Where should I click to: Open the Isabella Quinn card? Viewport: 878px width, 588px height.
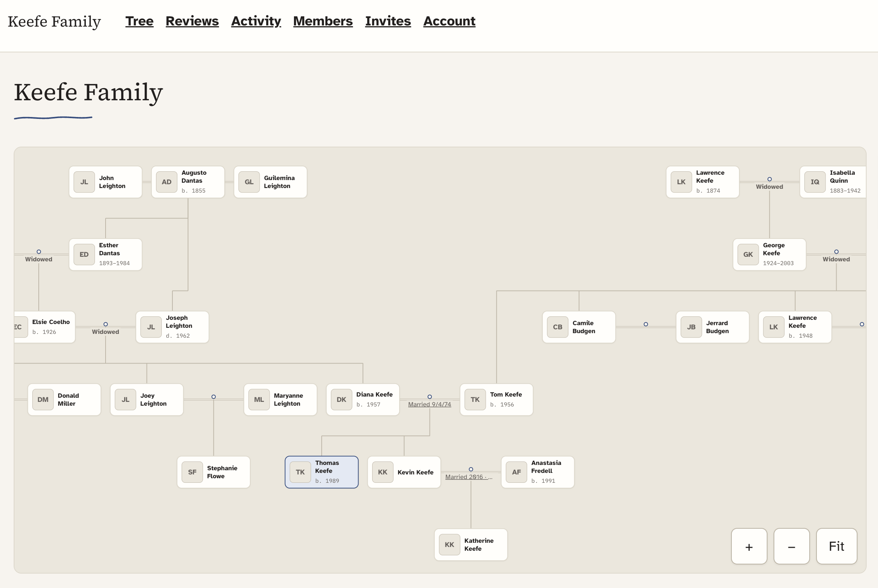tap(833, 182)
